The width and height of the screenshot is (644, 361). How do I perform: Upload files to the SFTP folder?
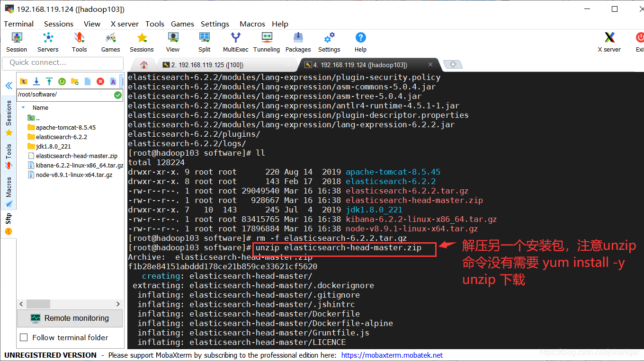[x=49, y=81]
